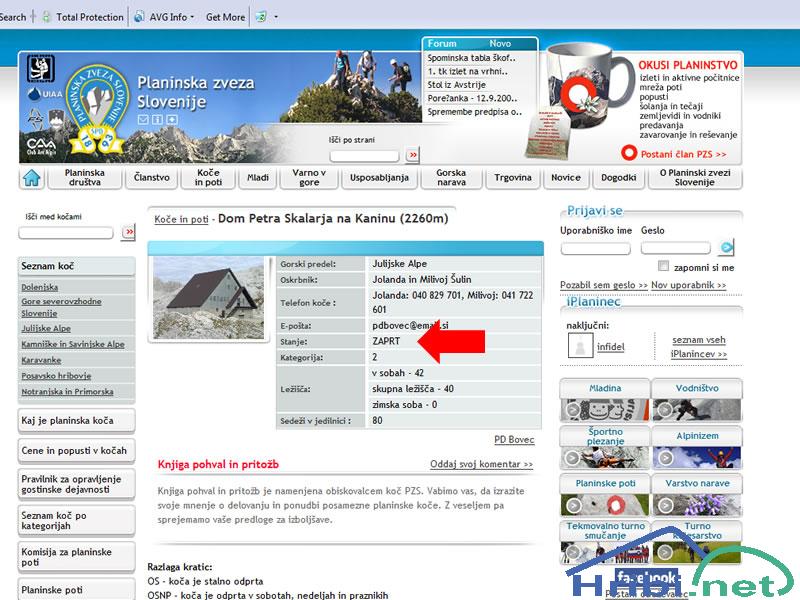The height and width of the screenshot is (600, 800).
Task: Click Postani član PZS link
Action: pyautogui.click(x=683, y=154)
